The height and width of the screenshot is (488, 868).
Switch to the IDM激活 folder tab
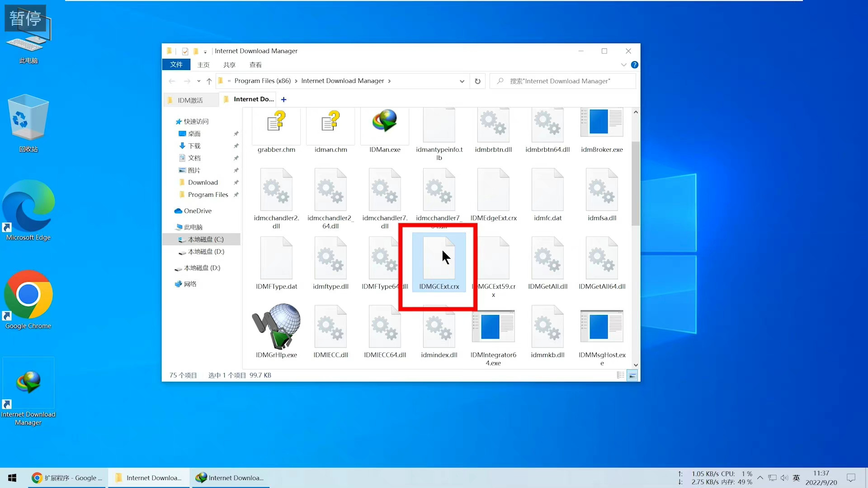coord(190,100)
